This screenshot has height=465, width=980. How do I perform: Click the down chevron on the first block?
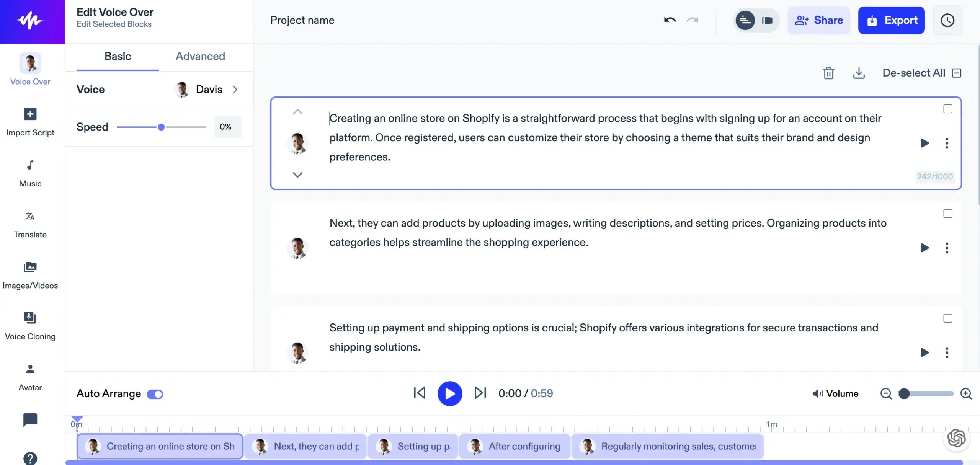[297, 175]
